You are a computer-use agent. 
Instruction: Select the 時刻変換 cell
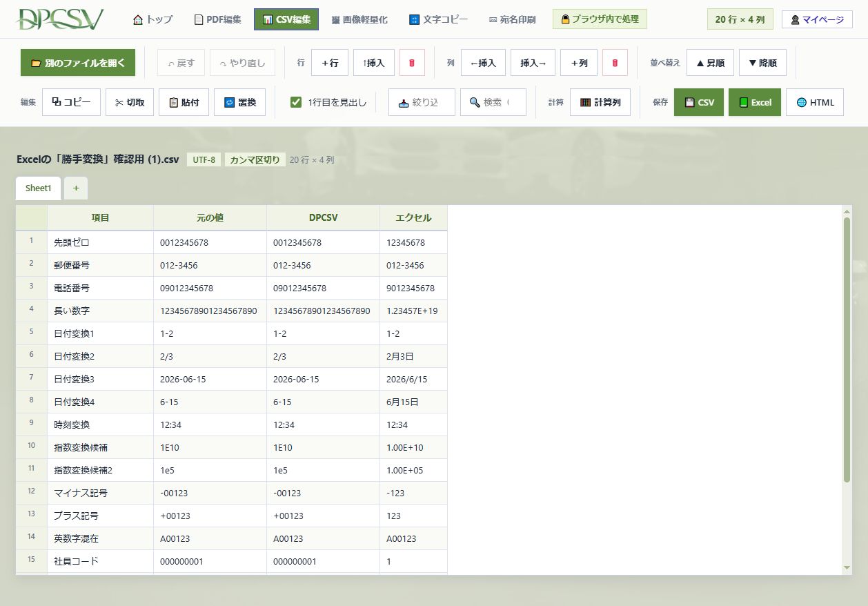click(x=101, y=424)
